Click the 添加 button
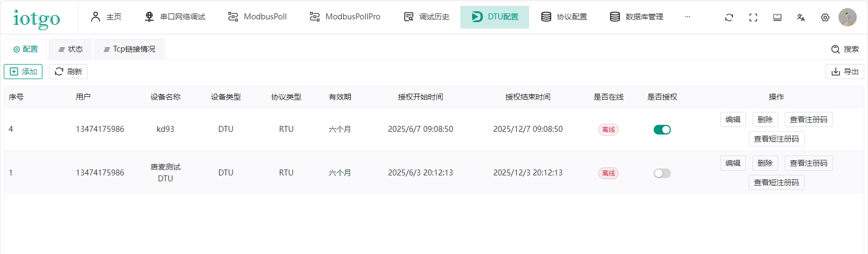 (x=23, y=72)
